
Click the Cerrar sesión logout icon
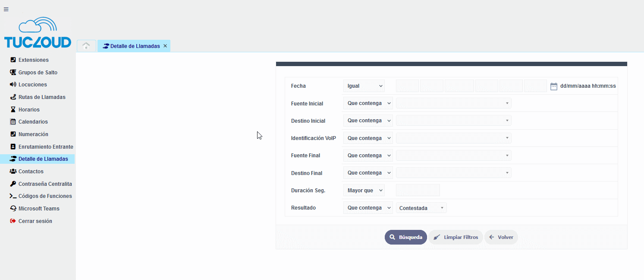point(13,221)
